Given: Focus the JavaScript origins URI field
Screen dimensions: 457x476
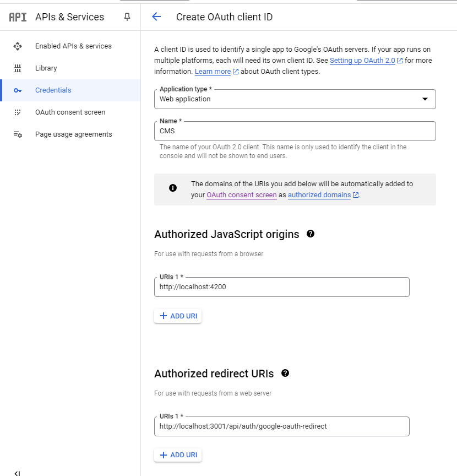Looking at the screenshot, I should (x=281, y=287).
